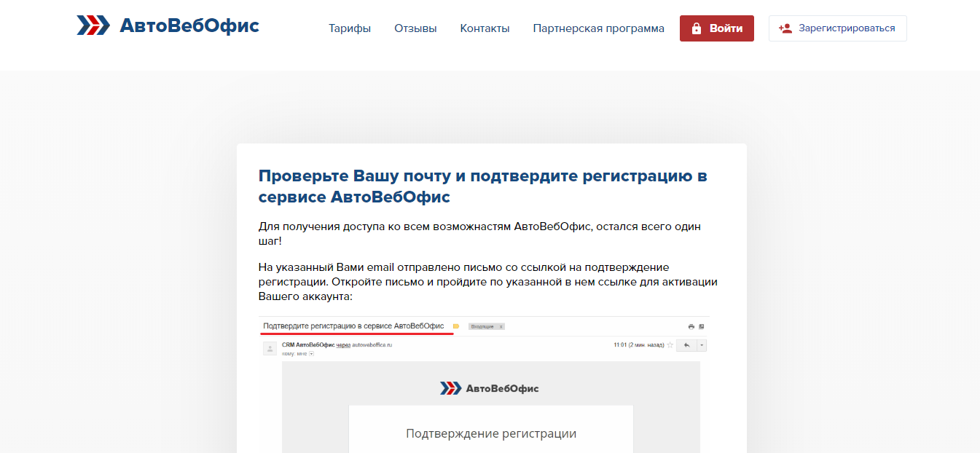The width and height of the screenshot is (980, 453).
Task: Click the open-in-new-window icon in email preview
Action: 702,326
